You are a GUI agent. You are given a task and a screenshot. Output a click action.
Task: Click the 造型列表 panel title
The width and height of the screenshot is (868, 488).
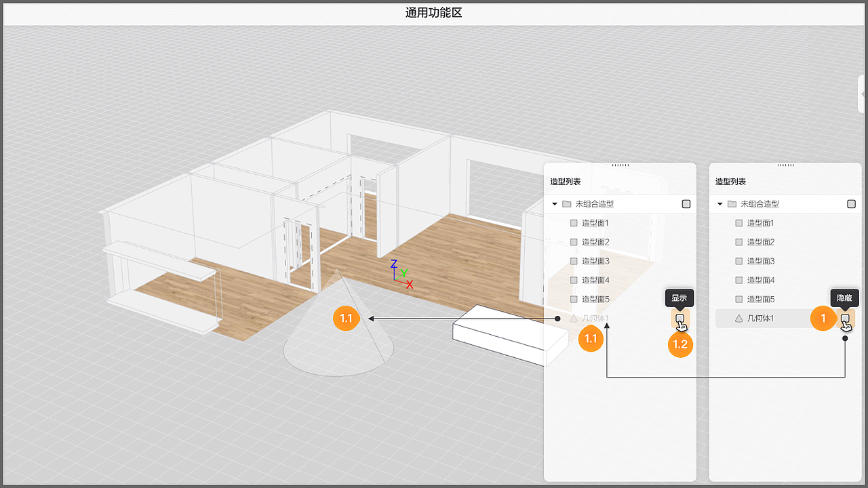(x=566, y=181)
